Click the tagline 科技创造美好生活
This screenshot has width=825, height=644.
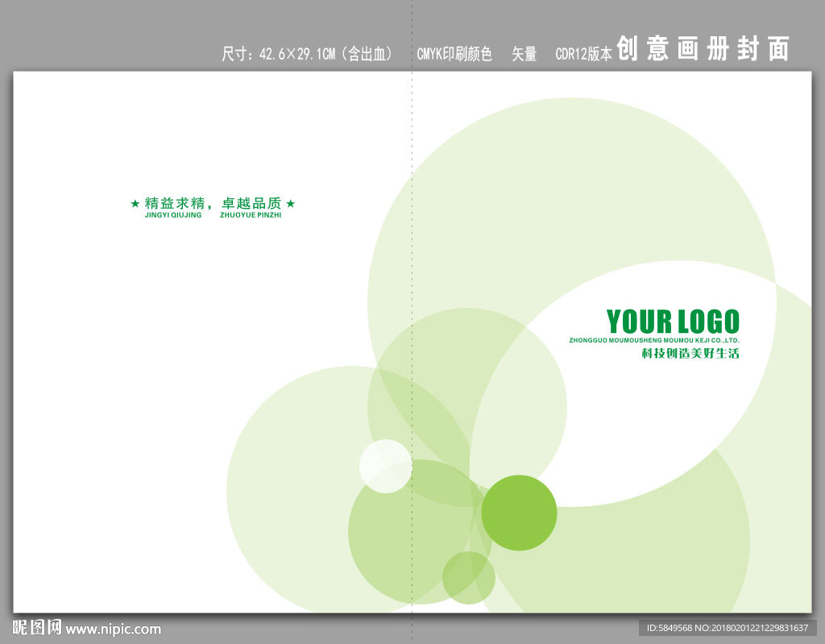point(690,353)
